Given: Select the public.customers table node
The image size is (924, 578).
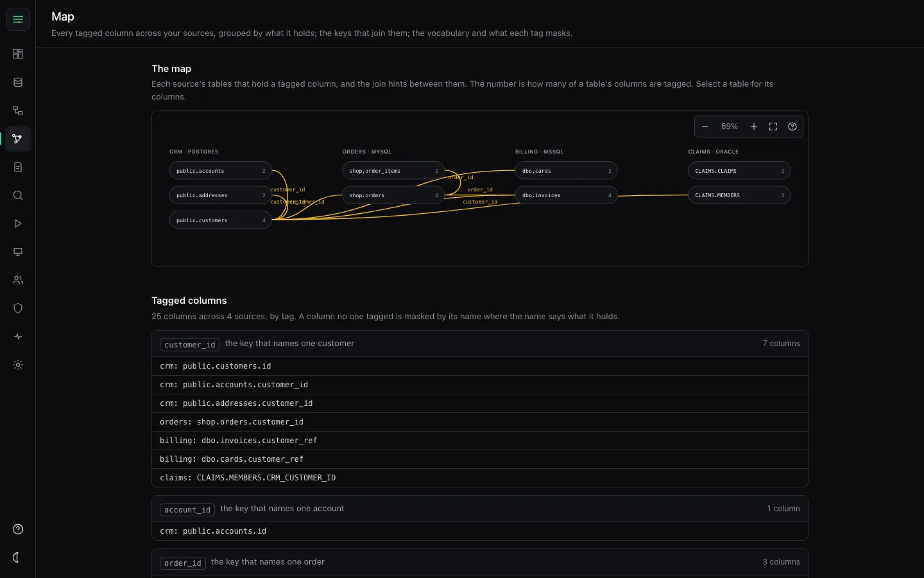Looking at the screenshot, I should [221, 220].
